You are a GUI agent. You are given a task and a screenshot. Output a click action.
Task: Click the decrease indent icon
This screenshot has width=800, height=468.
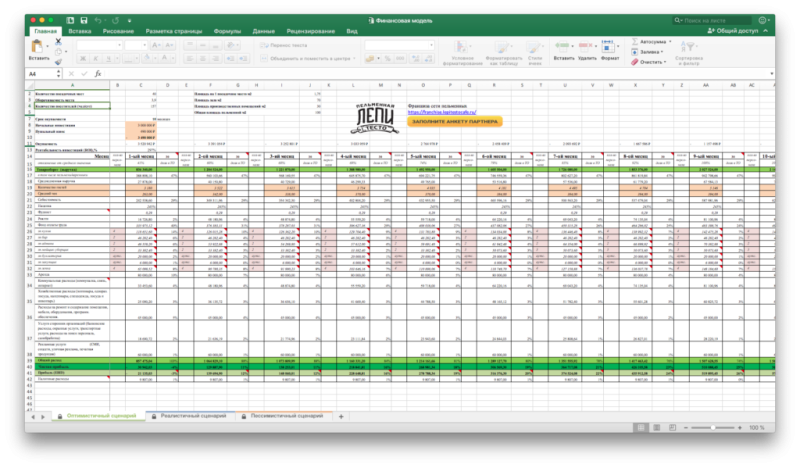click(230, 59)
